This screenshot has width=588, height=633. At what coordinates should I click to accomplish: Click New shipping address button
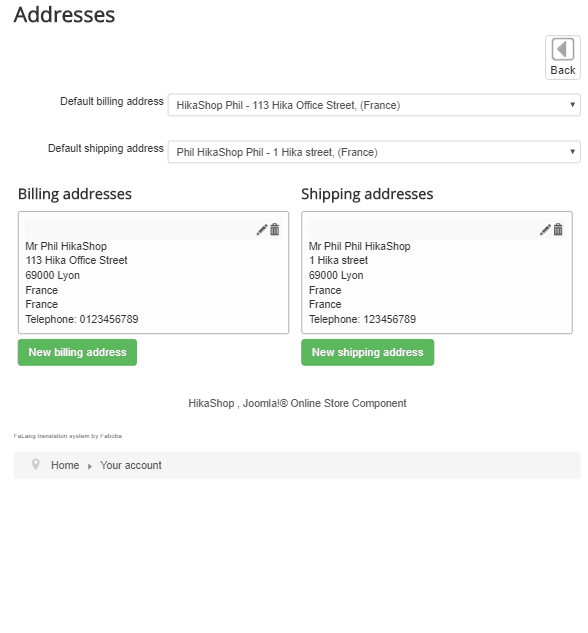click(x=368, y=352)
